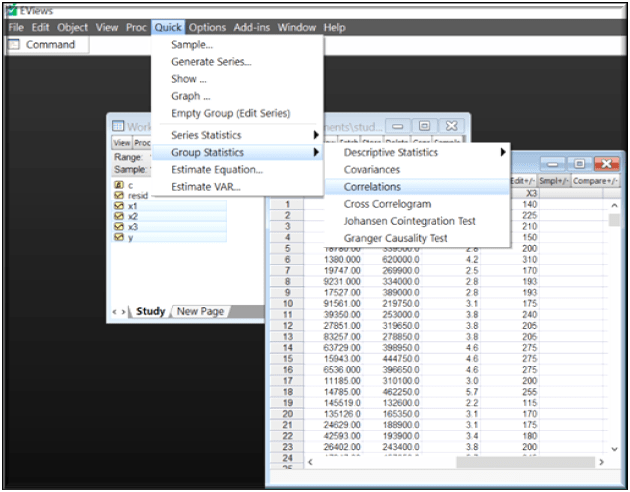The height and width of the screenshot is (492, 630).
Task: Click horizontal scrollbar right arrow
Action: [x=601, y=463]
